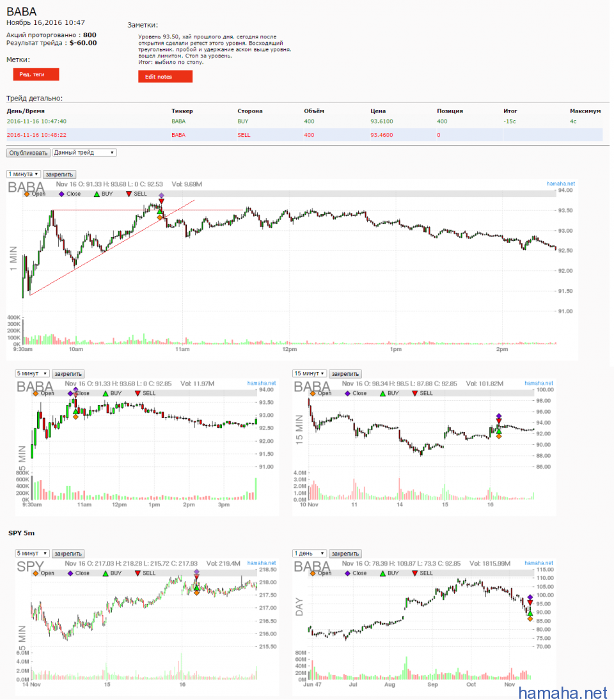Open the 'Данный трейд' dropdown
The width and height of the screenshot is (614, 700).
(84, 153)
